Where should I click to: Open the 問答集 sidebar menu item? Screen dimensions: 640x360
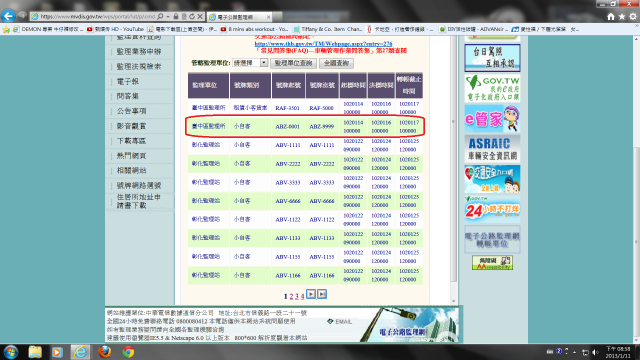(x=128, y=96)
